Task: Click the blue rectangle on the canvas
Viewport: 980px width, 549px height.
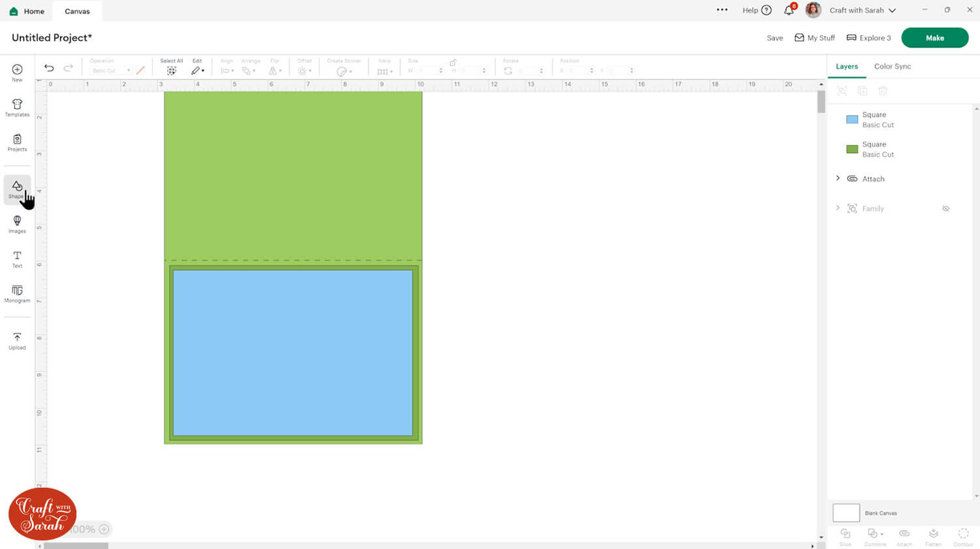Action: (293, 353)
